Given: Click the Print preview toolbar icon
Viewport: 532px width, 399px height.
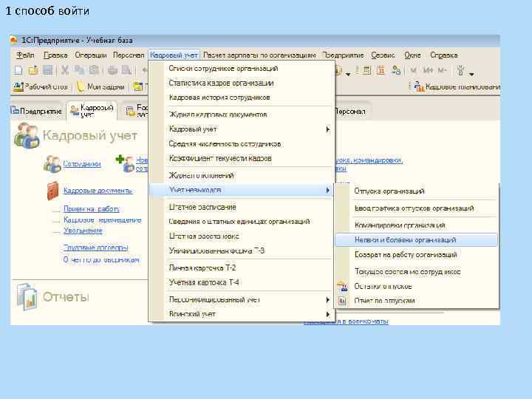Looking at the screenshot, I should click(x=126, y=70).
